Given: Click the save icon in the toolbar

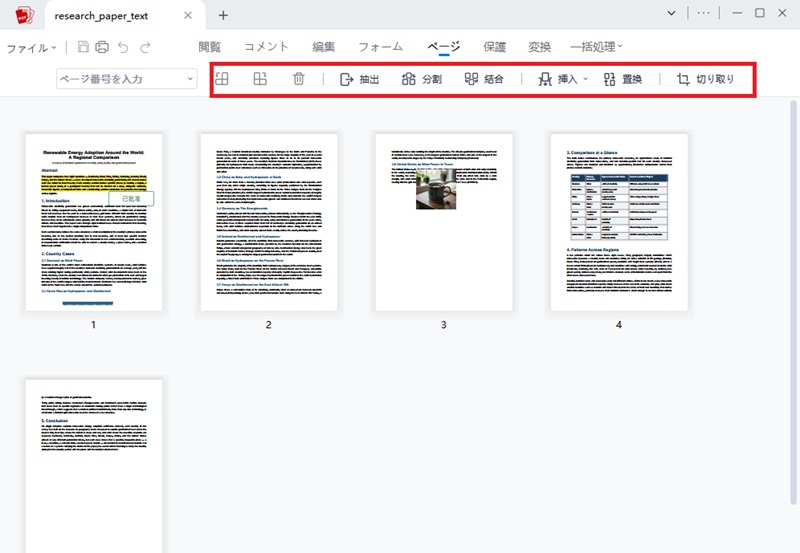Looking at the screenshot, I should (83, 47).
